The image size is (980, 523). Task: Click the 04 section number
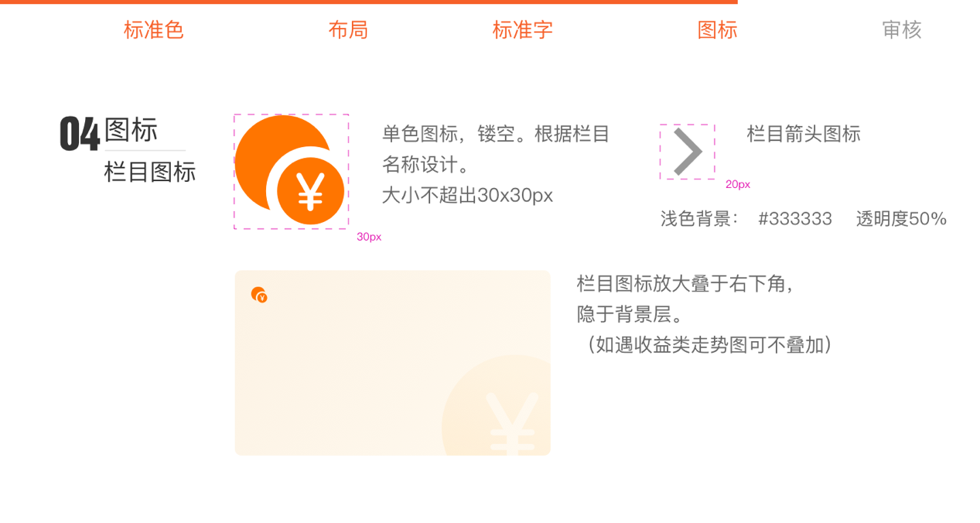(80, 135)
